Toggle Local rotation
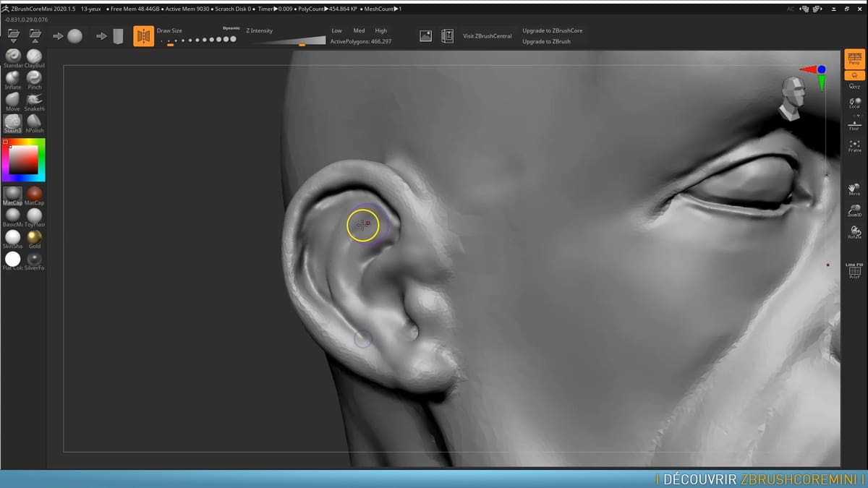Screen dimensions: 868x488 [854, 103]
